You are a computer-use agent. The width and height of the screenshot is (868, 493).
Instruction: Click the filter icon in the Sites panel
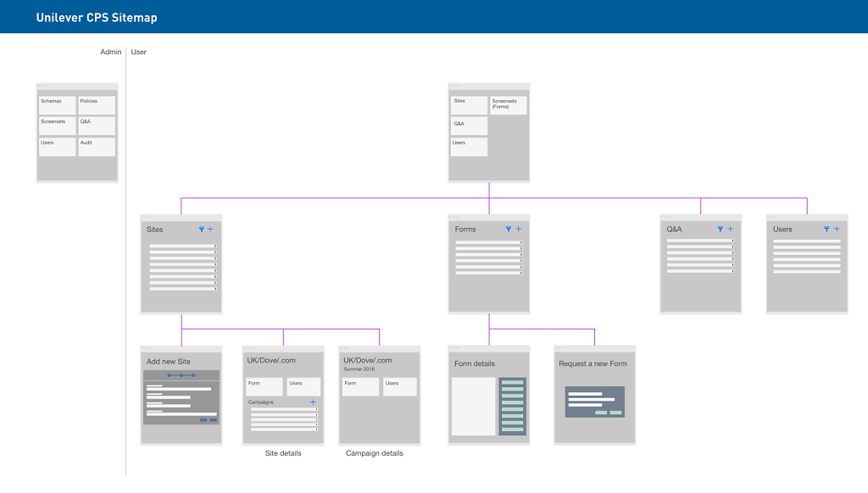(x=202, y=229)
